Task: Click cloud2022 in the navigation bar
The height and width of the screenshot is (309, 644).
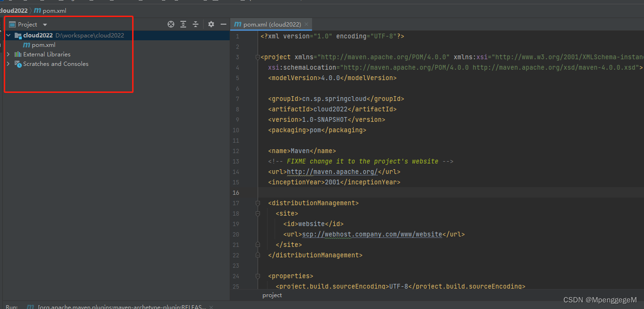Action: click(13, 10)
